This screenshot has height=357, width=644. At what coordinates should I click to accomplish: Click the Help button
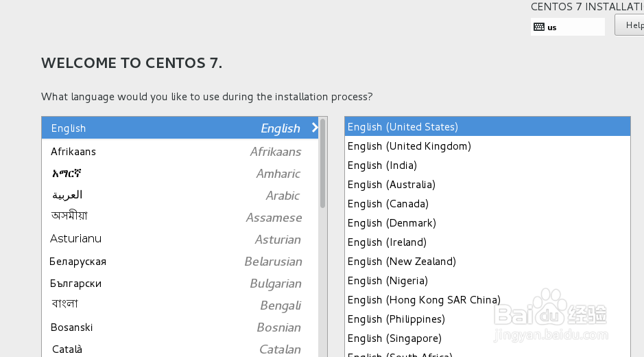[630, 25]
